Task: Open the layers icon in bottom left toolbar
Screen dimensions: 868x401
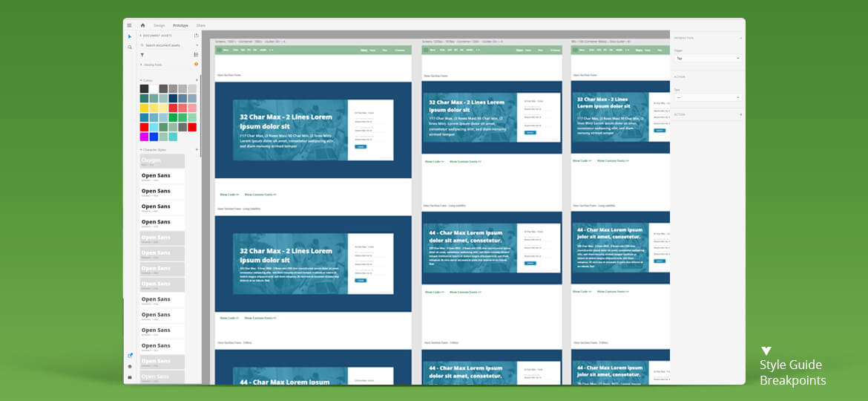Action: pos(130,366)
